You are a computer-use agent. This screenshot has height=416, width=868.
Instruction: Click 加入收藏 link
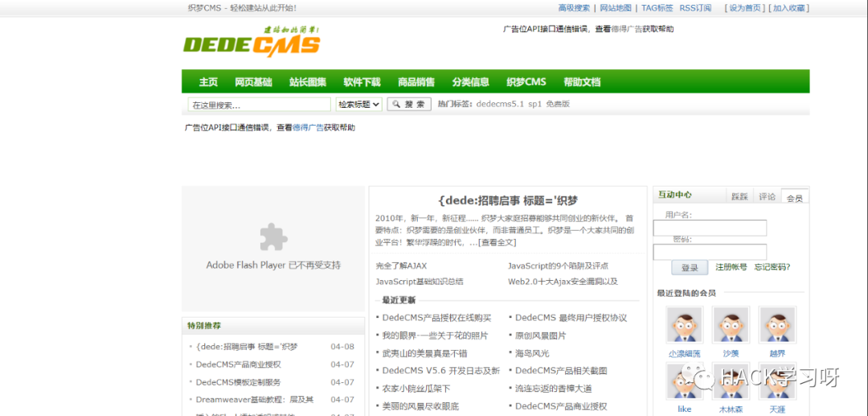pyautogui.click(x=789, y=8)
